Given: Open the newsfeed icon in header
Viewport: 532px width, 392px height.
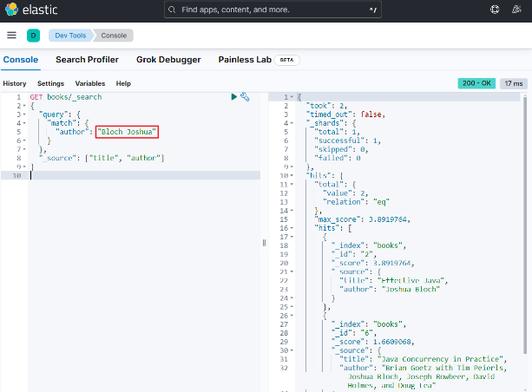Looking at the screenshot, I should [516, 10].
